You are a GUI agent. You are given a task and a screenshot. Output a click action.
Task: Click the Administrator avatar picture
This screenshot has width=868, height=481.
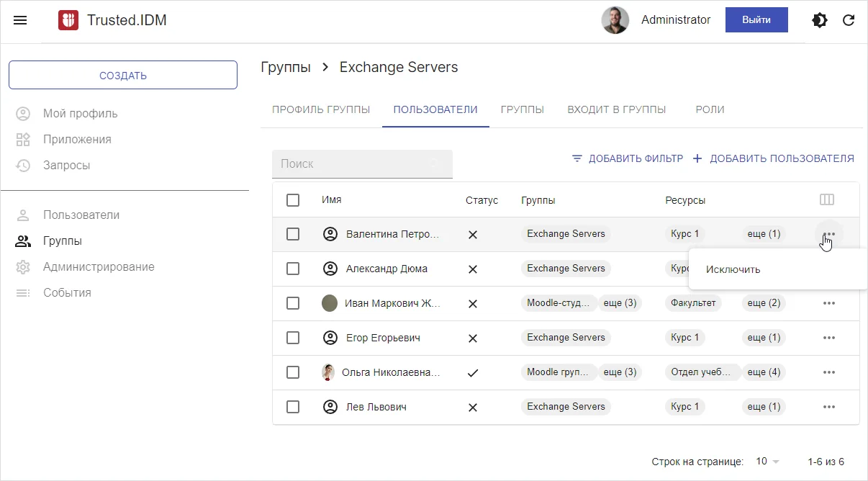[615, 20]
